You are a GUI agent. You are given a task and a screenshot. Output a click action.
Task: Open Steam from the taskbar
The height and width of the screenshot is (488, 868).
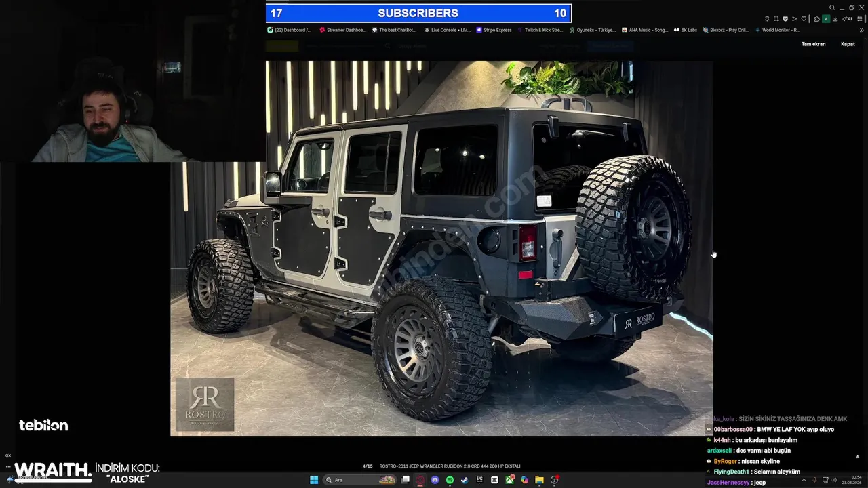465,480
